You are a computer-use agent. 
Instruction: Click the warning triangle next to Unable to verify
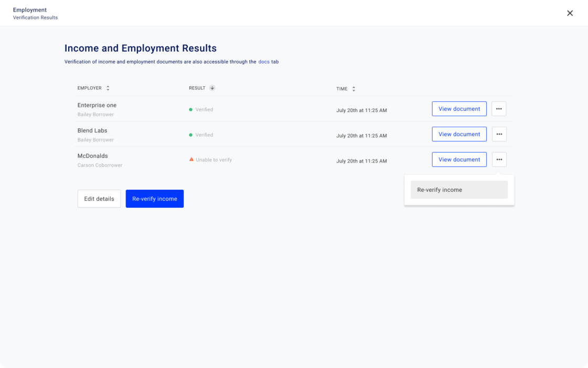click(x=191, y=159)
